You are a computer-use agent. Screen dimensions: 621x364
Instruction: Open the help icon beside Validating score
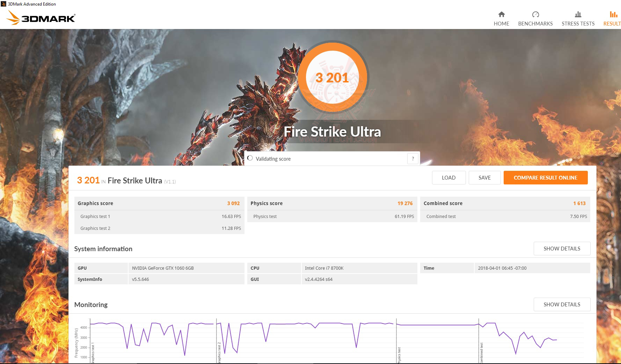[x=413, y=158]
